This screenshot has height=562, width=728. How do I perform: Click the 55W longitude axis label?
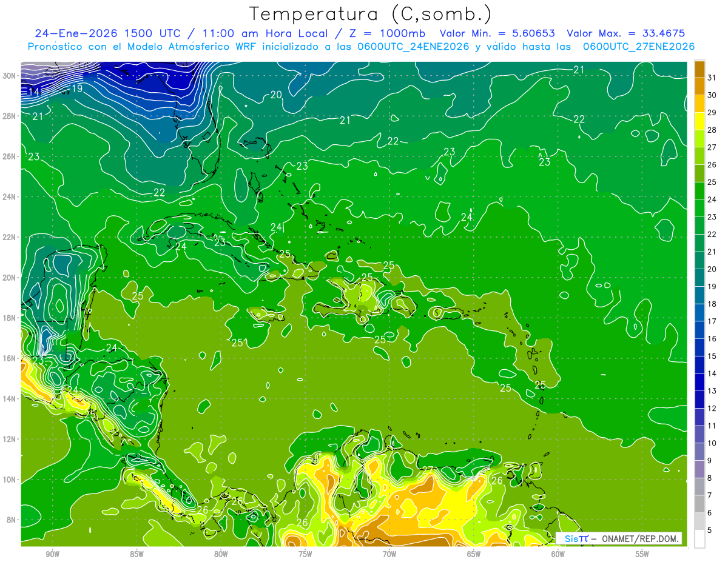(642, 554)
